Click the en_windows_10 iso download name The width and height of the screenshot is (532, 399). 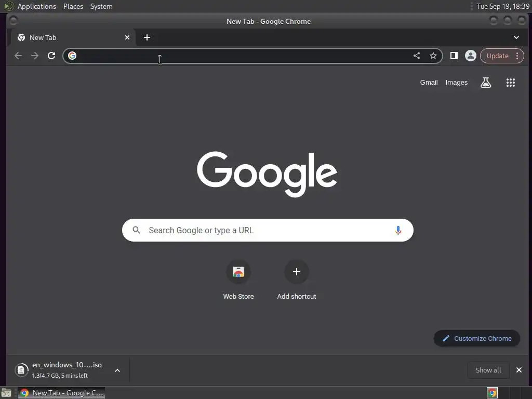[x=67, y=365]
